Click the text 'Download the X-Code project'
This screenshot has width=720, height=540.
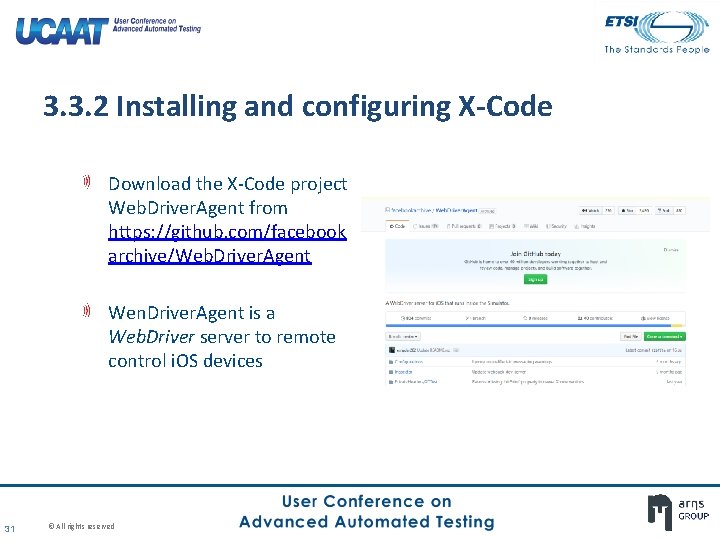(228, 184)
